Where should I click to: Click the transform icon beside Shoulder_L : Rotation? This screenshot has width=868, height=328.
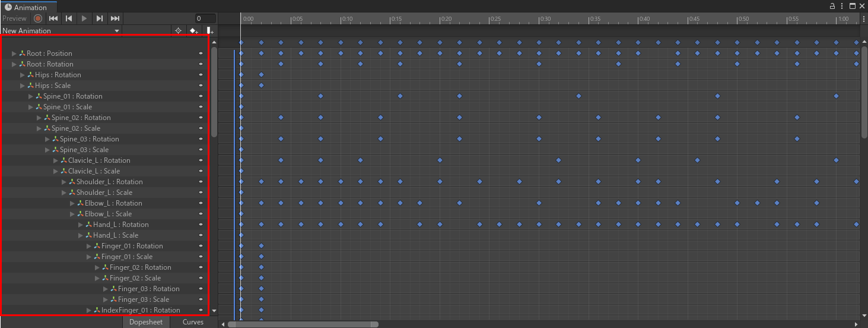pyautogui.click(x=72, y=182)
